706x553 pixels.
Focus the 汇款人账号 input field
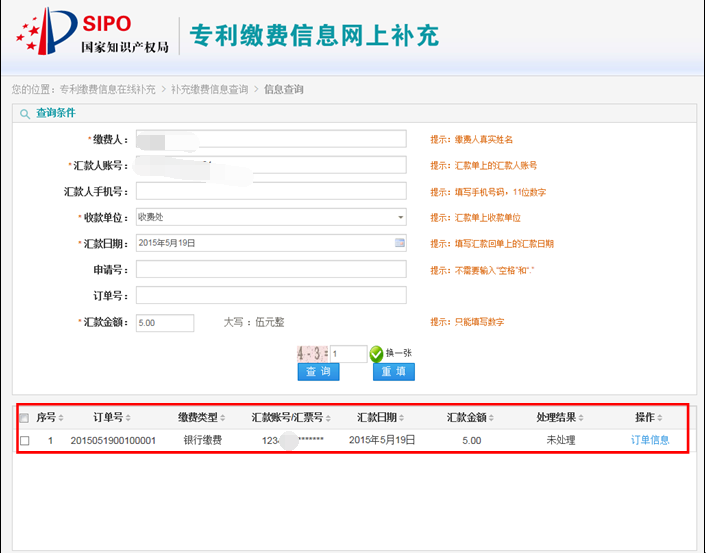[x=271, y=165]
